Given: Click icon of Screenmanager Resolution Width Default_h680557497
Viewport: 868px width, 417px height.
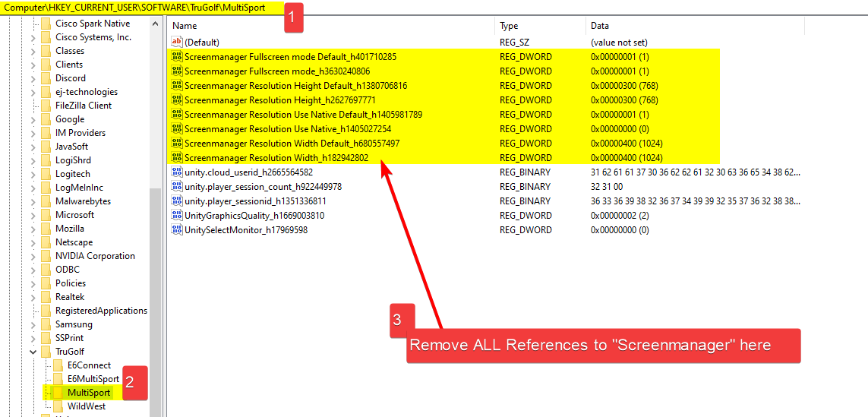Looking at the screenshot, I should point(177,143).
